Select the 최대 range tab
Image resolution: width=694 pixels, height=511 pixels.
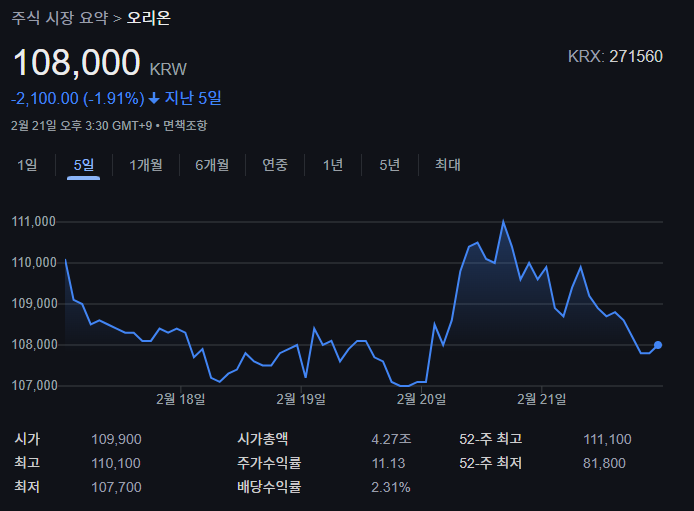[x=447, y=165]
